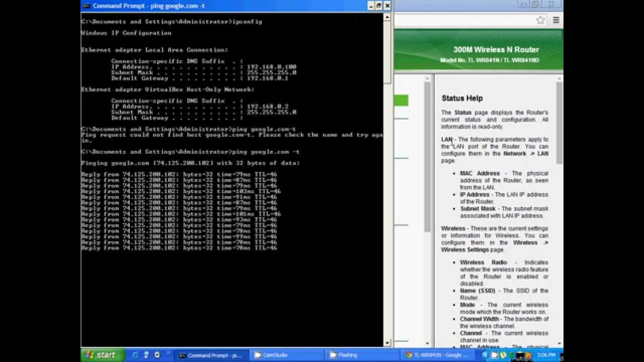Screen dimensions: 644x362
Task: Open the Chrome hamburger menu
Action: (556, 20)
